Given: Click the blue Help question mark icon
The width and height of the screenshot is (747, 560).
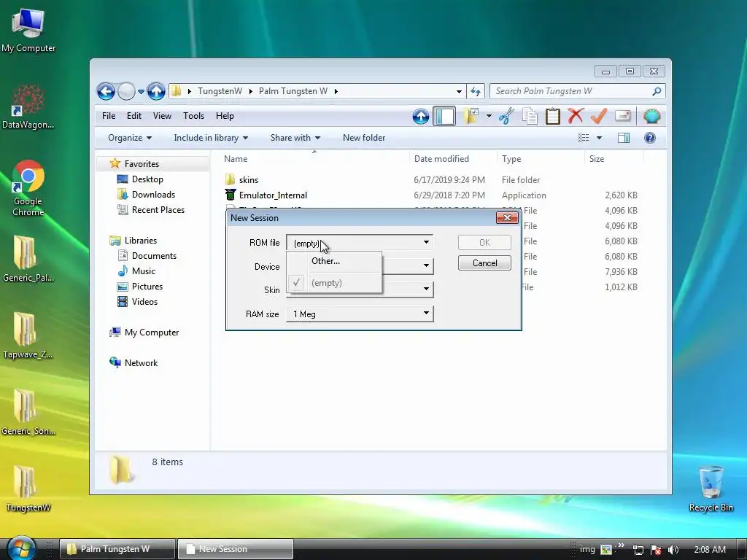Looking at the screenshot, I should click(649, 138).
